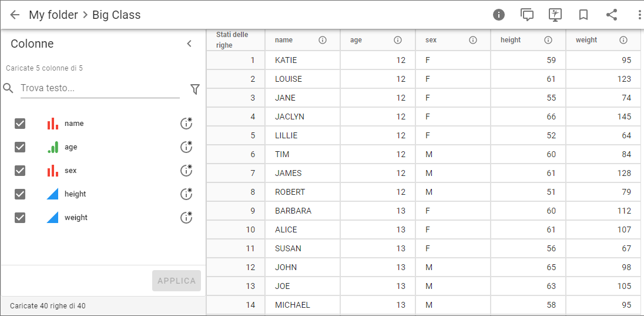
Task: Click the presentation mode icon
Action: pyautogui.click(x=555, y=15)
